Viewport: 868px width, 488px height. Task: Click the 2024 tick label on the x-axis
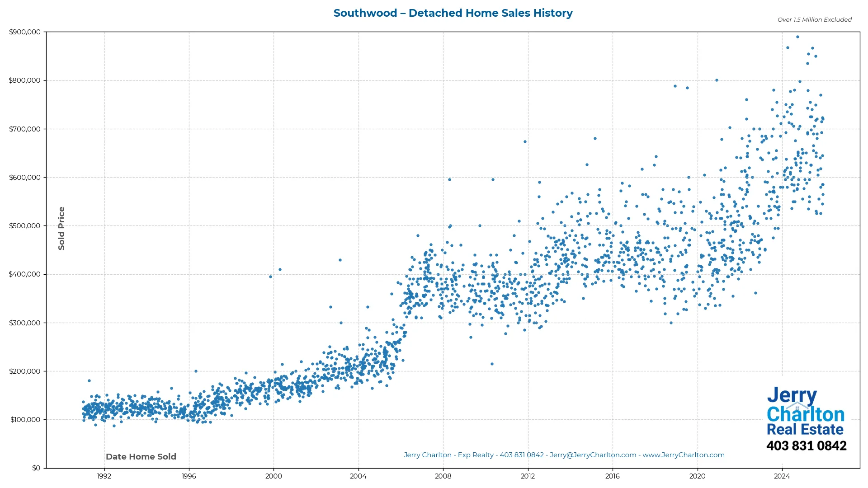(x=783, y=476)
